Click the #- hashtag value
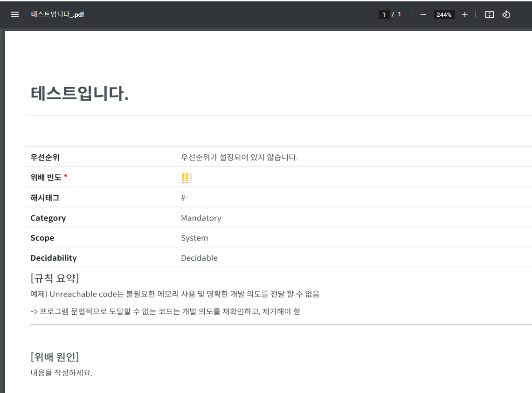Image resolution: width=532 pixels, height=393 pixels. pyautogui.click(x=185, y=198)
